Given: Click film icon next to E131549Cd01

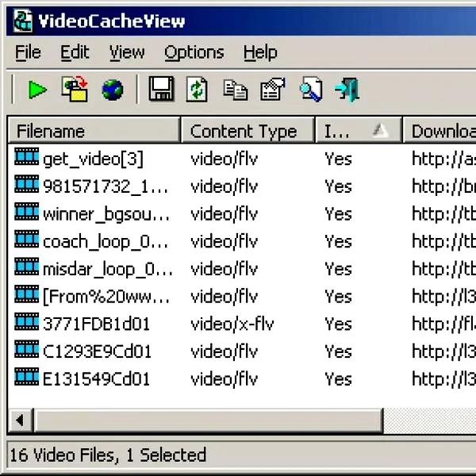Looking at the screenshot, I should click(27, 376).
